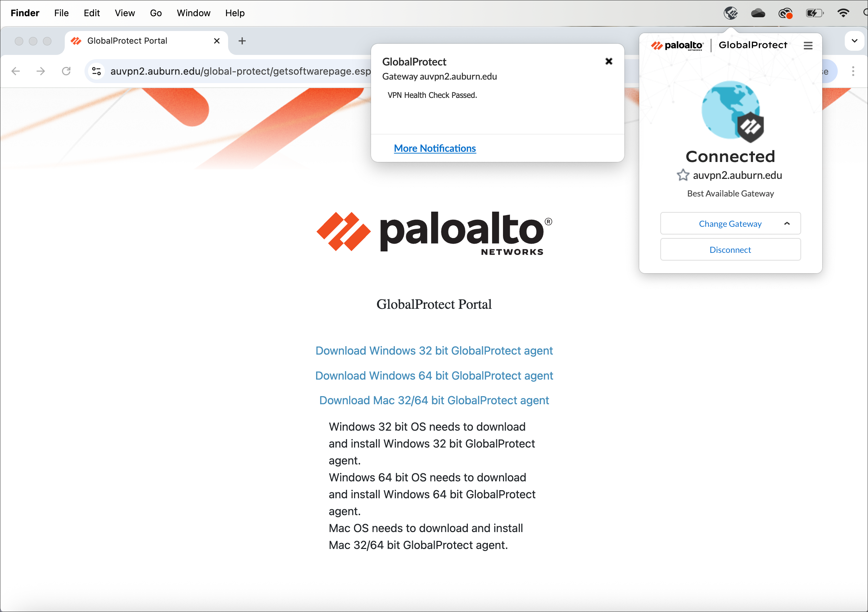Viewport: 868px width, 612px height.
Task: Open GlobalProtect menu bar icon
Action: (730, 13)
